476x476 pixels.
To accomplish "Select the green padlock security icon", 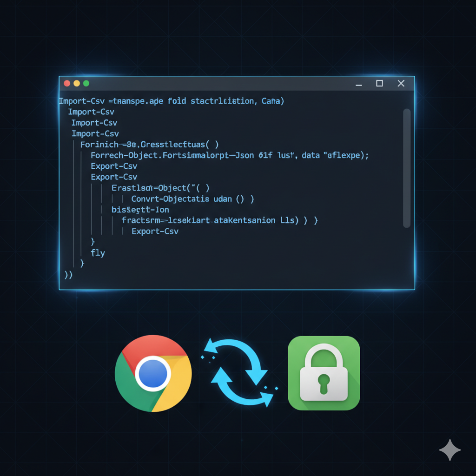I will (324, 373).
